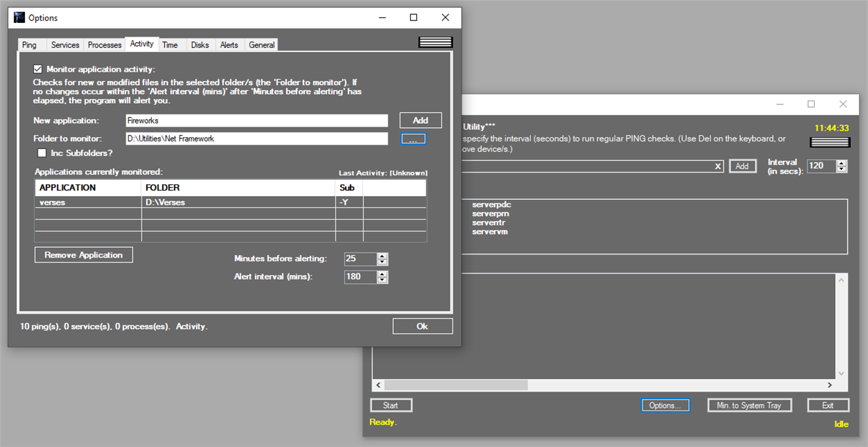Click Add in the main ping window

pos(742,166)
